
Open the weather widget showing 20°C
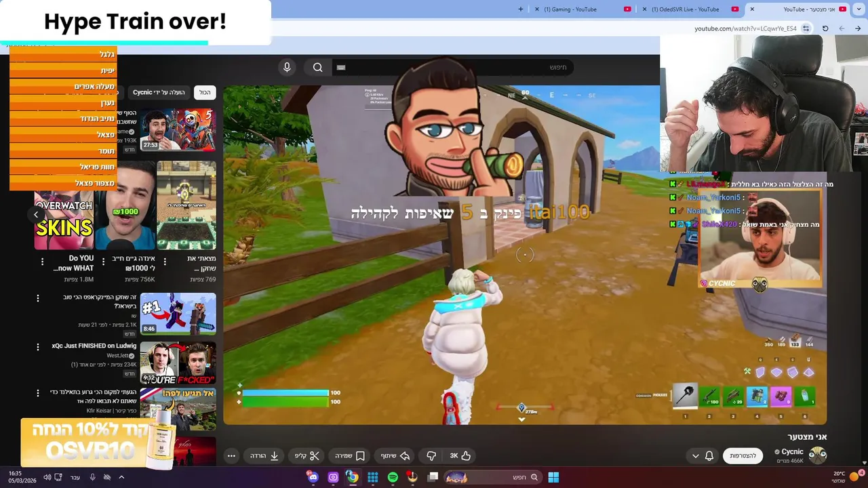pos(846,477)
